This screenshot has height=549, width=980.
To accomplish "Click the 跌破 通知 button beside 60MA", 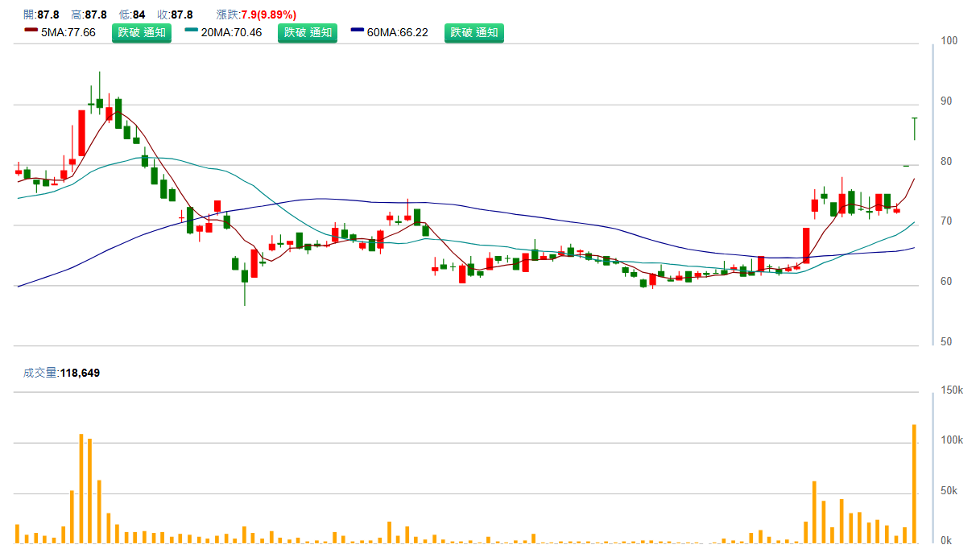I will click(x=474, y=33).
